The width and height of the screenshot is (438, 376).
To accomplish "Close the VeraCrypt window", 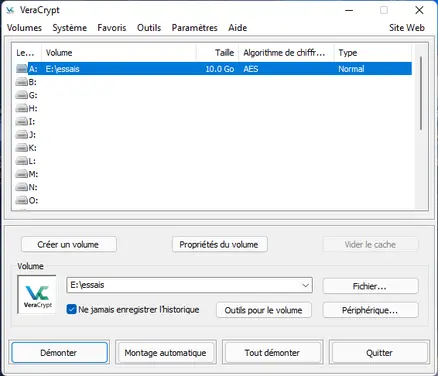I will [419, 10].
